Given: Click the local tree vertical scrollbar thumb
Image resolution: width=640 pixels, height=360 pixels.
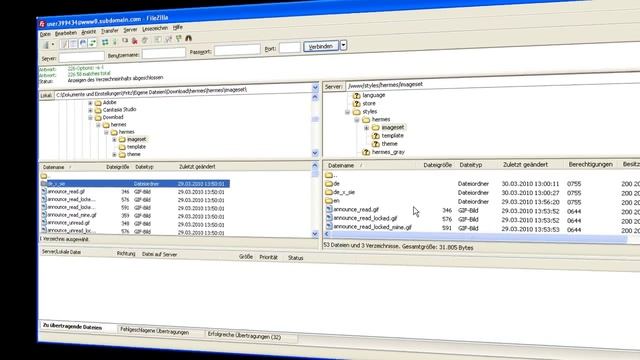Looking at the screenshot, I should 315,119.
